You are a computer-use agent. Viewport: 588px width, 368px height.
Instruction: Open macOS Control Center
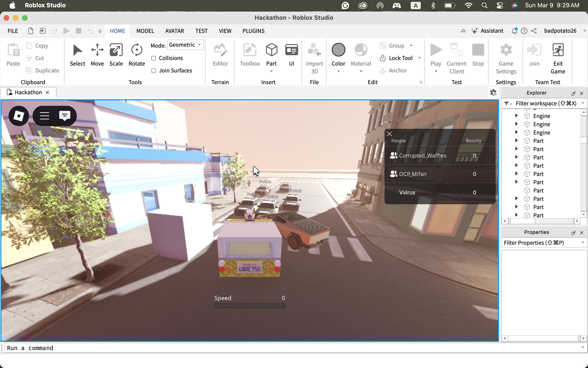[500, 5]
